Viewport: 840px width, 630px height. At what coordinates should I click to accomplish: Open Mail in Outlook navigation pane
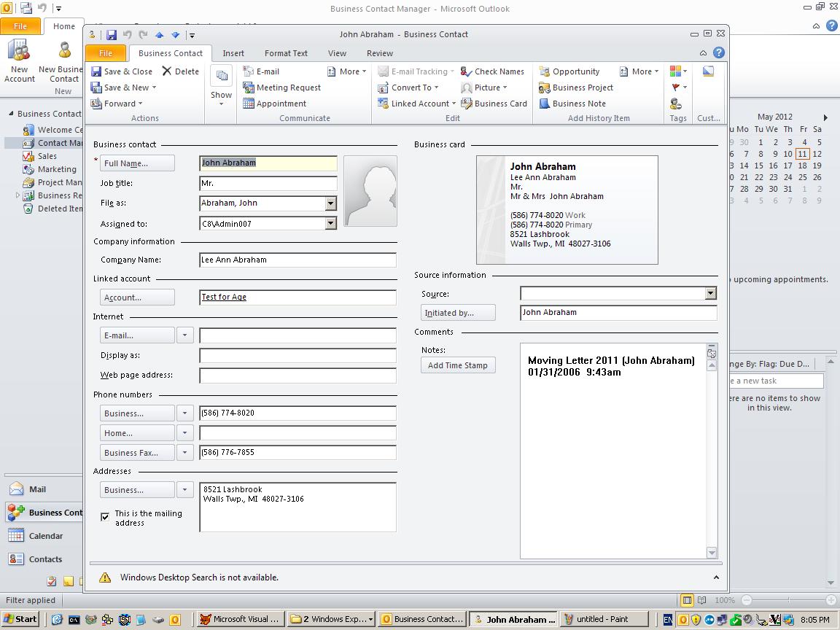pos(37,489)
